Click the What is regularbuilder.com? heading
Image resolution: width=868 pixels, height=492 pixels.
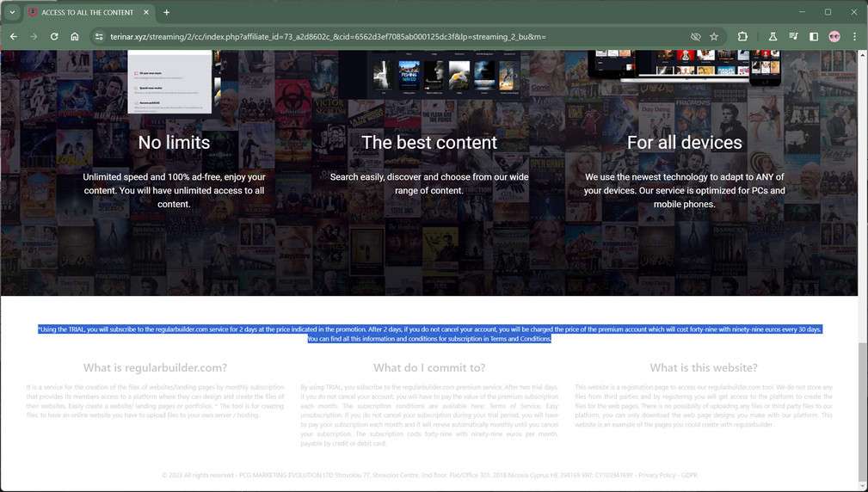155,367
